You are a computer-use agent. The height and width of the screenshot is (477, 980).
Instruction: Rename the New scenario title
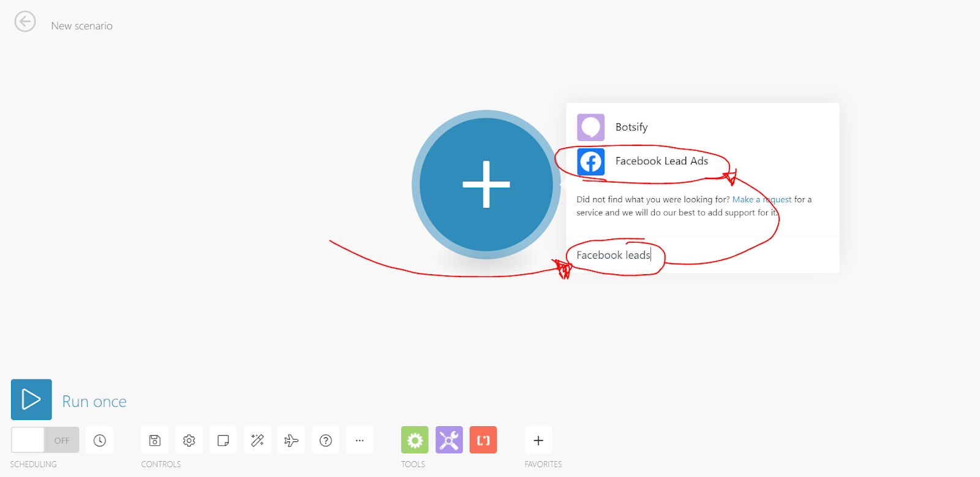tap(81, 26)
